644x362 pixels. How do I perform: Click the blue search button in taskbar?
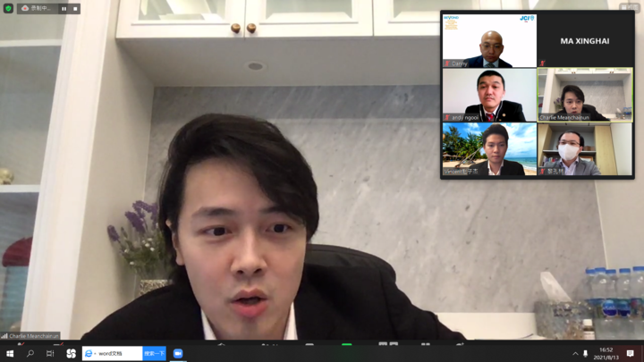(154, 354)
